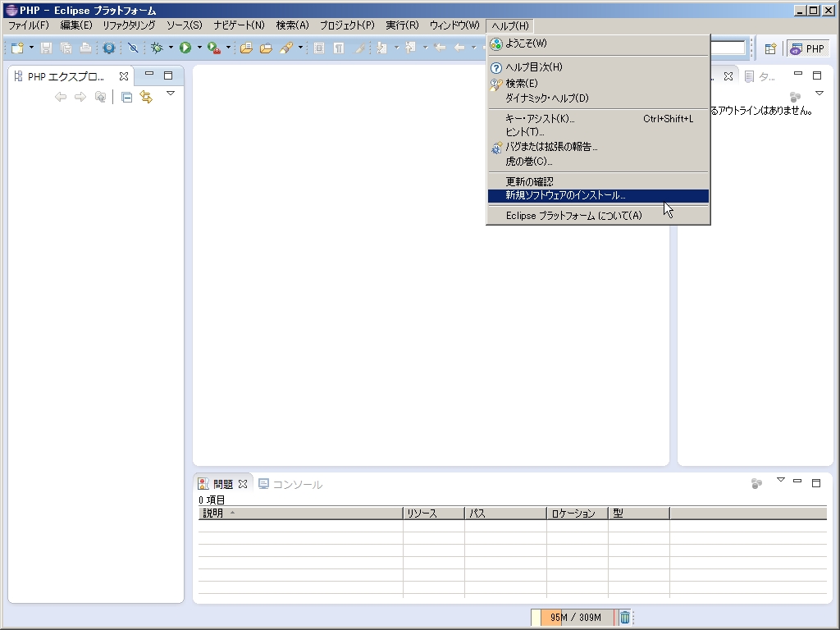
Task: Open the プロジェクト(P) menu
Action: click(x=347, y=25)
